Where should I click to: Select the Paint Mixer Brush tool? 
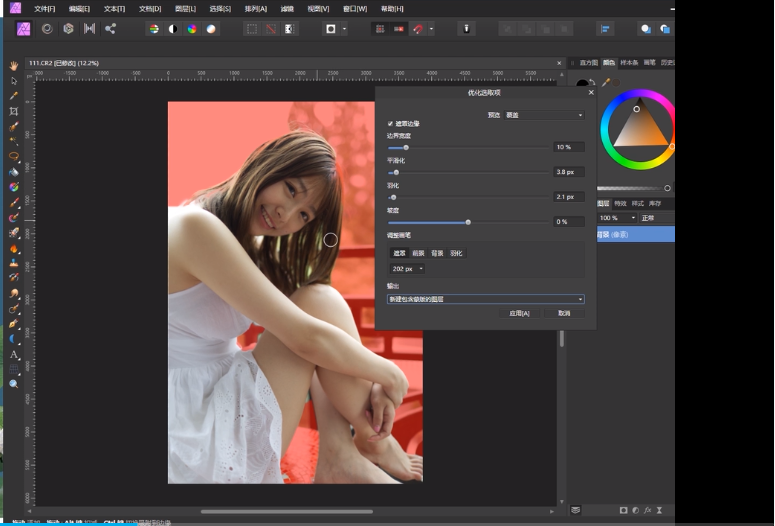13,218
